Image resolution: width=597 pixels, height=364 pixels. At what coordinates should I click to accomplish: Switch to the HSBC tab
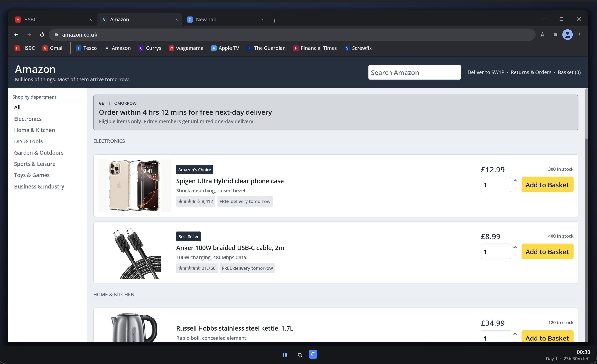pyautogui.click(x=53, y=20)
